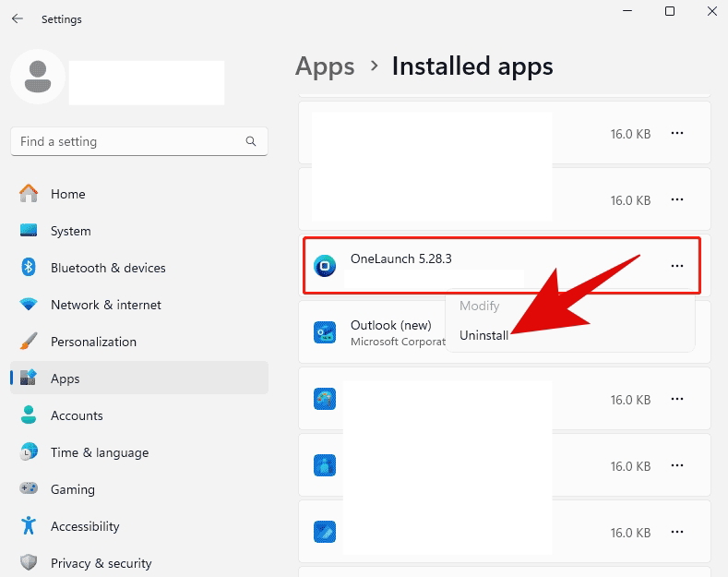Click the Installed apps page heading
This screenshot has width=728, height=577.
pyautogui.click(x=472, y=66)
